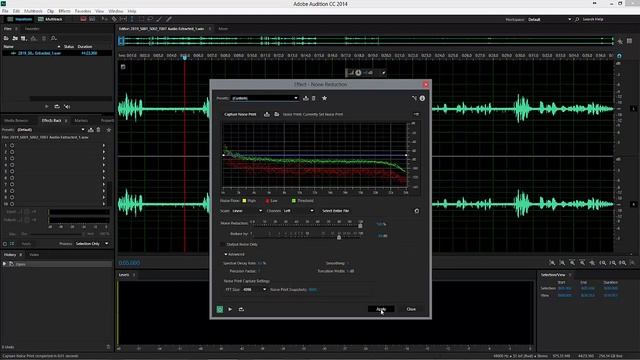Open Effects Rack Presets dropdown
The width and height of the screenshot is (640, 360).
point(51,130)
